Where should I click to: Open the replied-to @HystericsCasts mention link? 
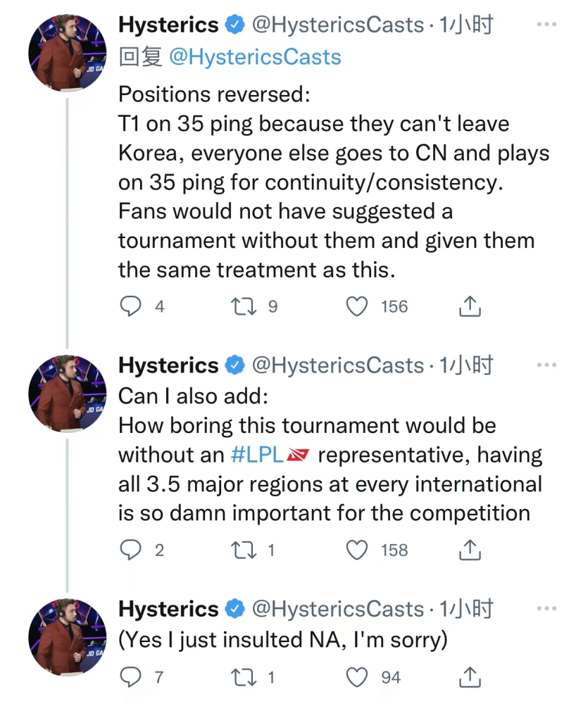pos(255,57)
